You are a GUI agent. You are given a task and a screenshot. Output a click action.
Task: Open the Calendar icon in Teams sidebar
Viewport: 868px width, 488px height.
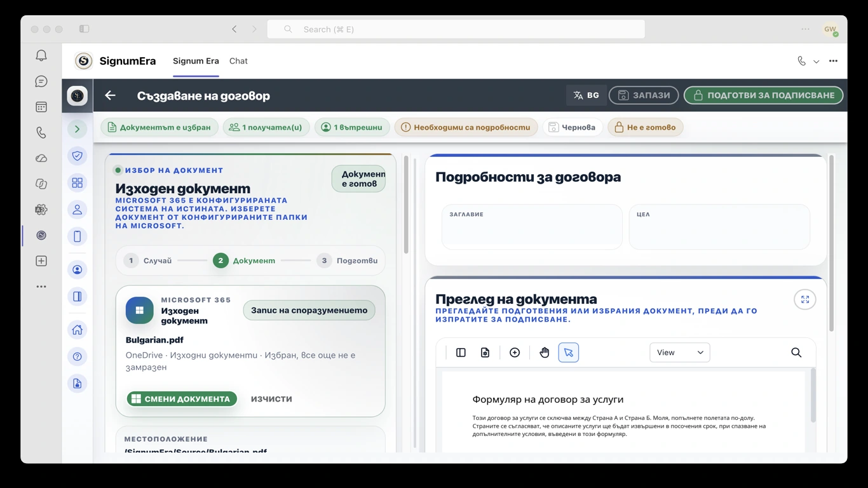click(41, 107)
